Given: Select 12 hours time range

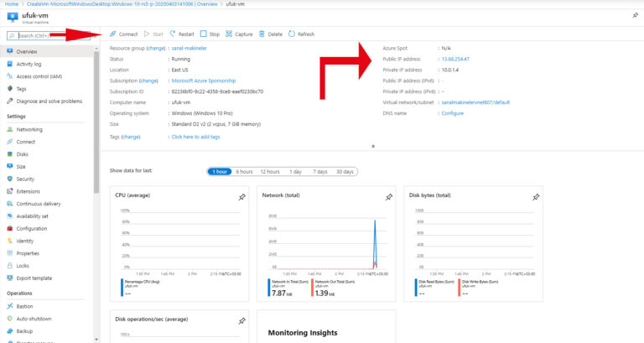Looking at the screenshot, I should (x=270, y=172).
